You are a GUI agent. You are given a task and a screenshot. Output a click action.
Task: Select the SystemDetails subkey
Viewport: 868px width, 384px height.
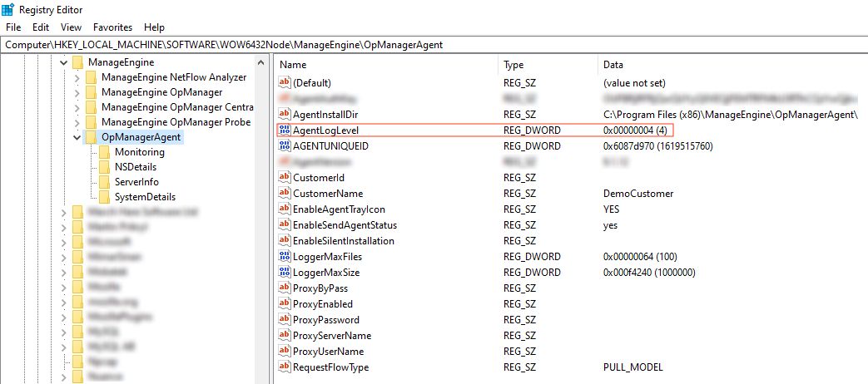[x=145, y=197]
